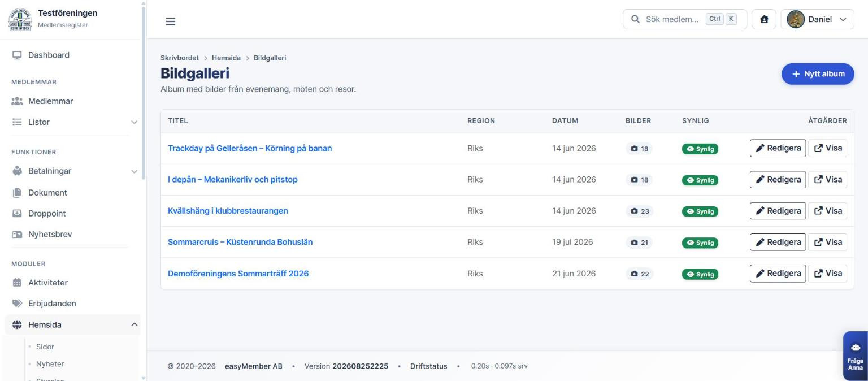The height and width of the screenshot is (381, 868).
Task: Open Demoföreningens Sommarträff 2026 title link
Action: click(238, 274)
